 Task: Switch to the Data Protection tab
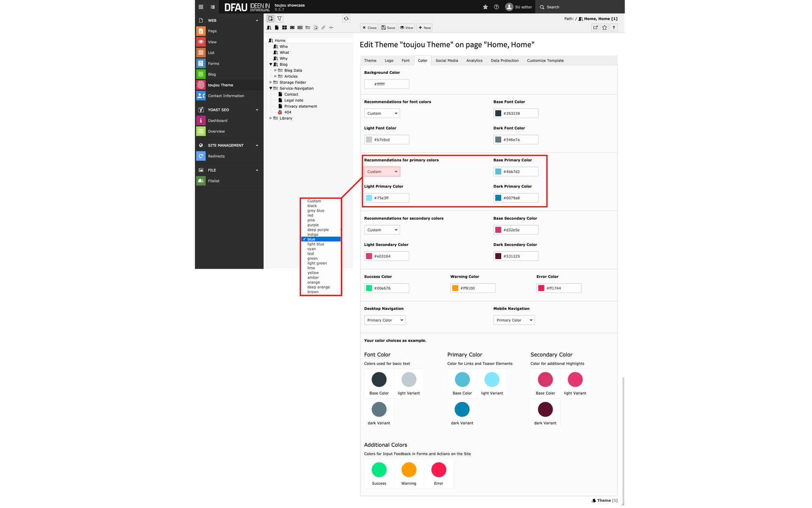point(505,61)
